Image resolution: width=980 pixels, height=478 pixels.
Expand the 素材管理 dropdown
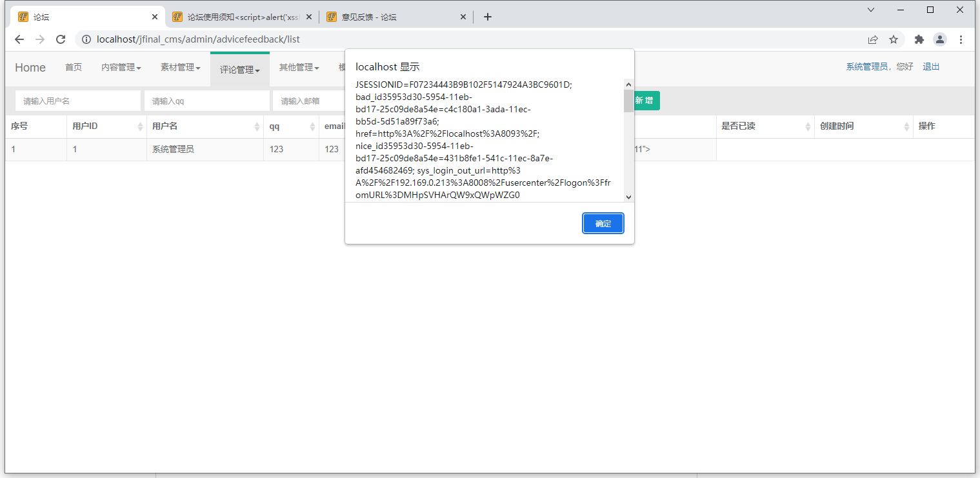(181, 67)
